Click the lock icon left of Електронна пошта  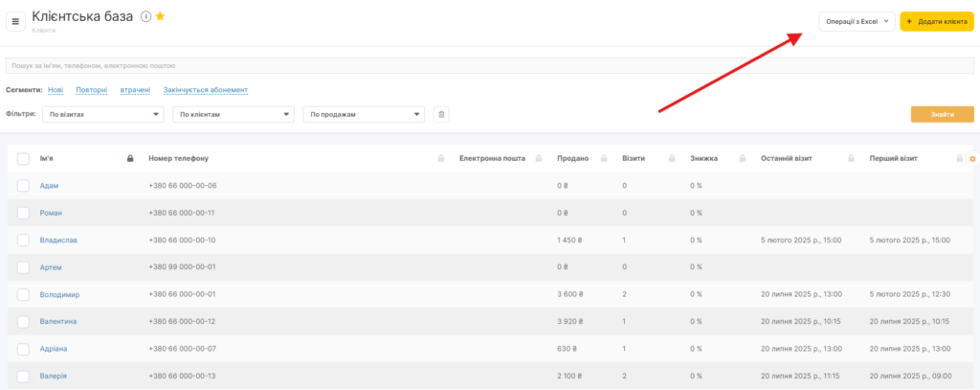(x=441, y=158)
